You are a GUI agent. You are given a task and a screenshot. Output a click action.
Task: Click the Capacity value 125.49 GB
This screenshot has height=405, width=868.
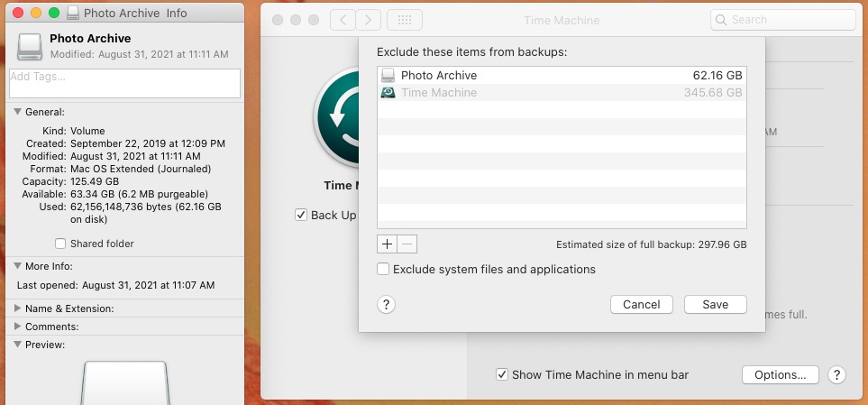click(95, 181)
